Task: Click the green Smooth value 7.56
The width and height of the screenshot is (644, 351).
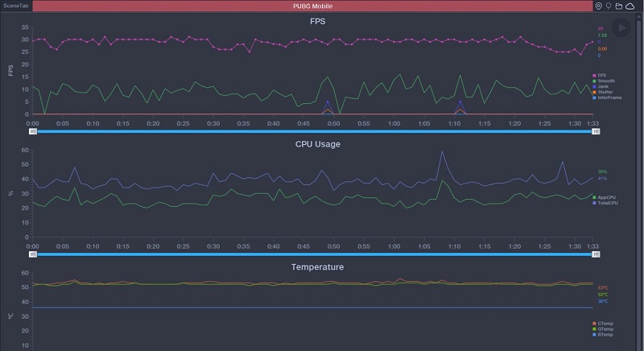Action: 602,35
